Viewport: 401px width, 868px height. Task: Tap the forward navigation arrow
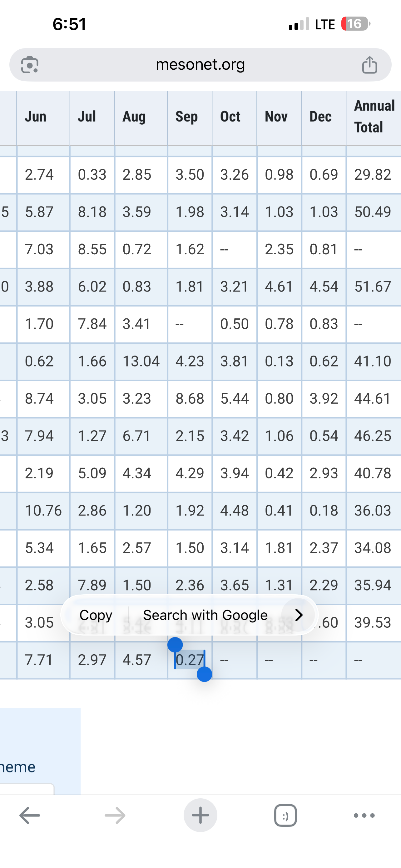point(115,816)
